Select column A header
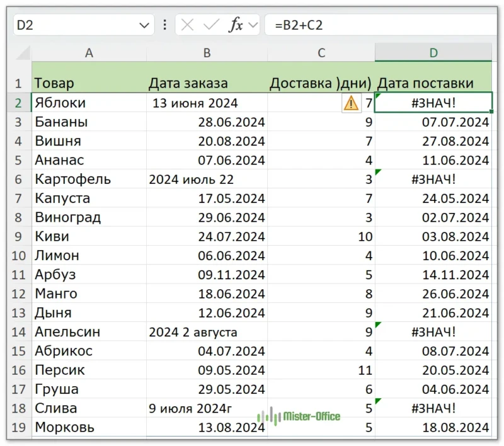The image size is (504, 446). pyautogui.click(x=89, y=54)
